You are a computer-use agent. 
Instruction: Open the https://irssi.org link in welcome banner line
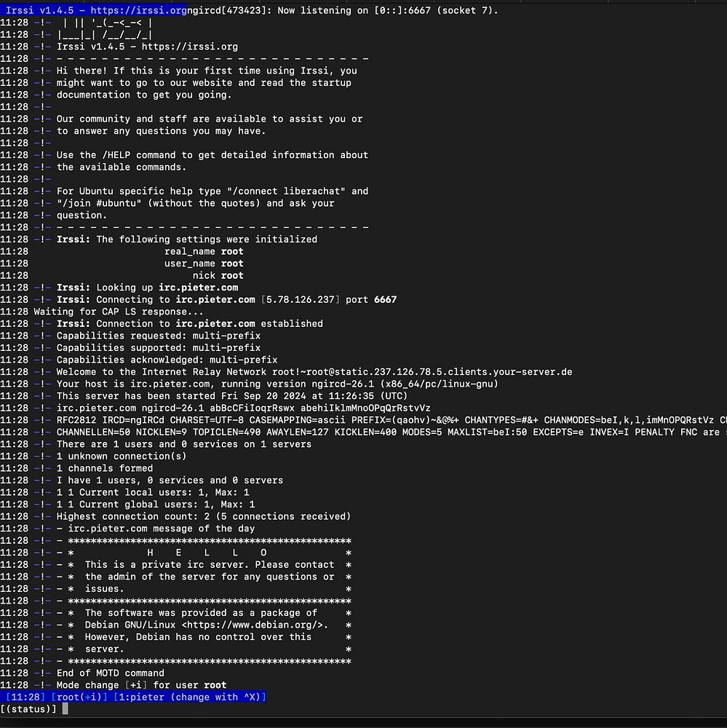tap(189, 47)
